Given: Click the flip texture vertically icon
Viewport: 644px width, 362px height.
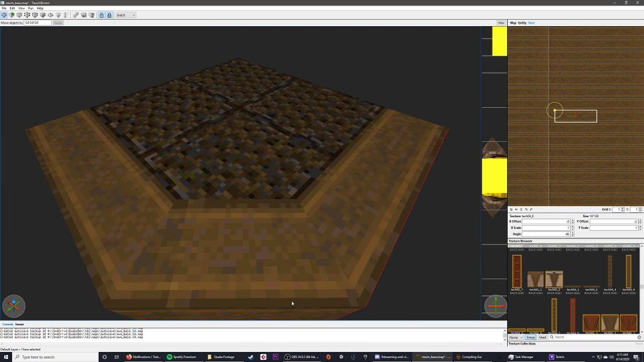Looking at the screenshot, I should (521, 210).
